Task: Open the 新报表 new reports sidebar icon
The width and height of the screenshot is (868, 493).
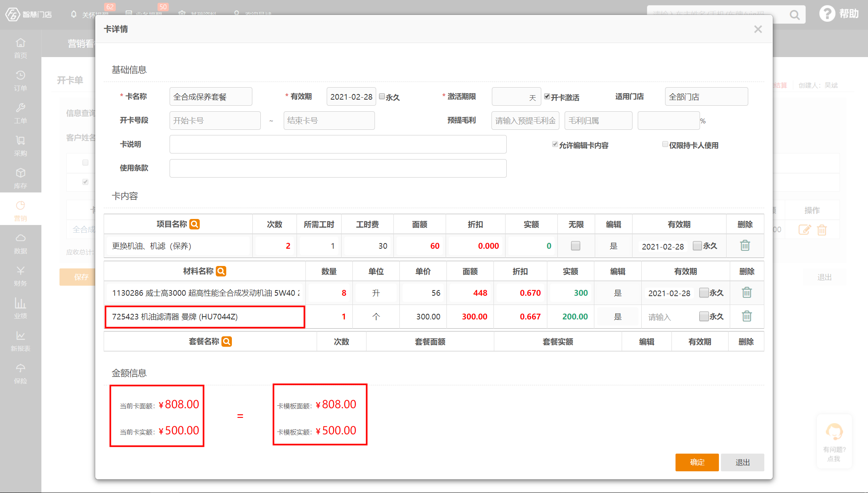Action: [20, 341]
